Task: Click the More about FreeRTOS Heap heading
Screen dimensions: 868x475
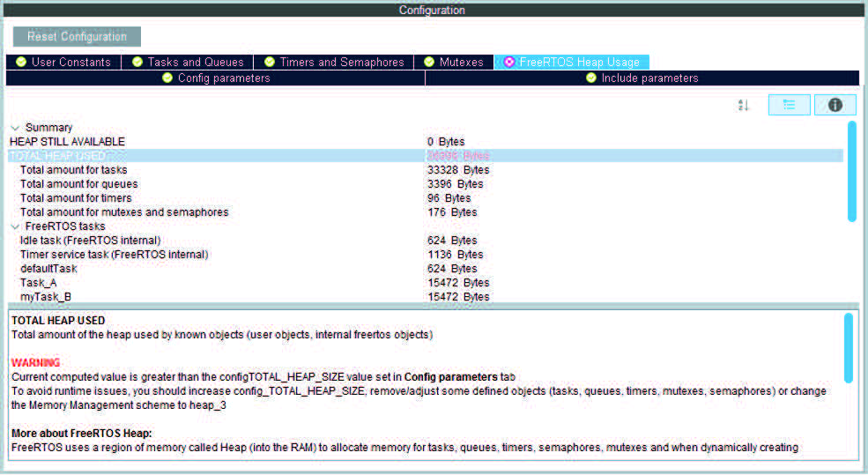Action: tap(81, 434)
